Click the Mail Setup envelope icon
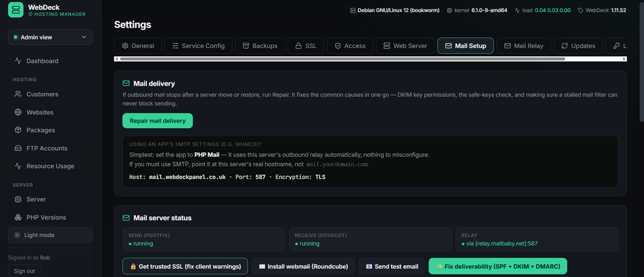This screenshot has height=277, width=644. pyautogui.click(x=448, y=46)
